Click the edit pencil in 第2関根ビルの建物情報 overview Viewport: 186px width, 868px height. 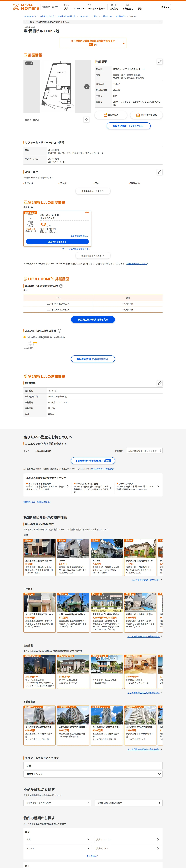[160, 383]
